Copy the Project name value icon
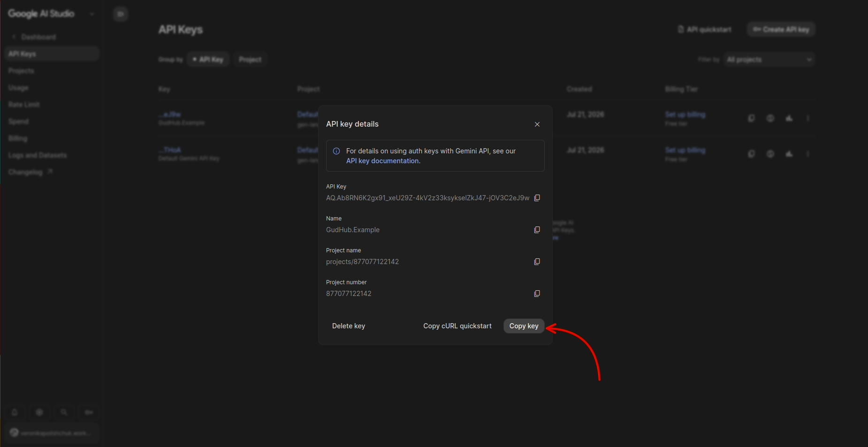Image resolution: width=868 pixels, height=447 pixels. pos(537,262)
